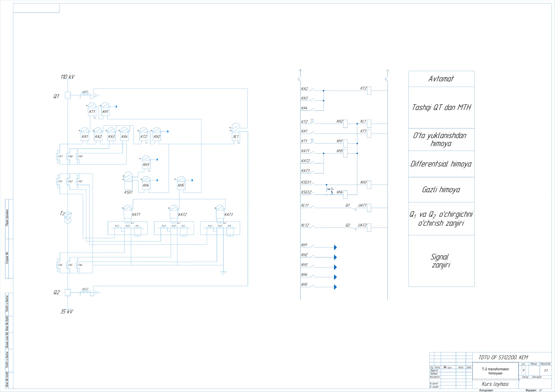Click the KSG1.1 contact label in the ladder diagram
This screenshot has width=555, height=392.
click(x=306, y=182)
